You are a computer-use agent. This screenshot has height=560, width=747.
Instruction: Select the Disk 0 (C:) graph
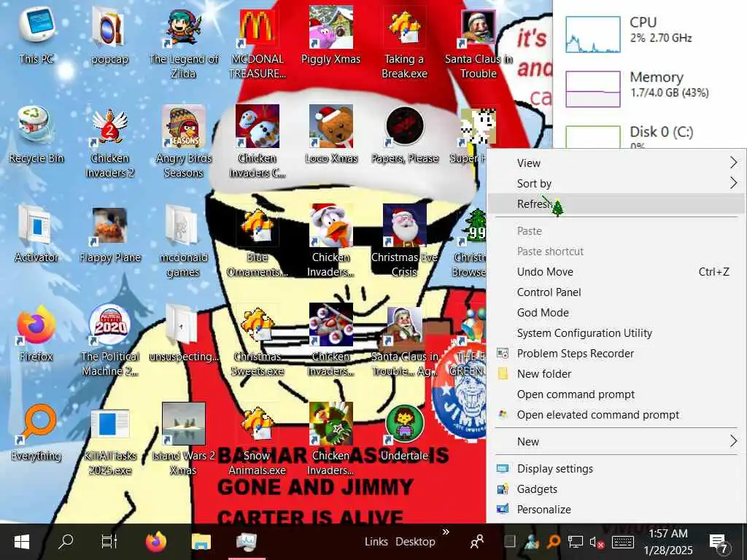593,137
